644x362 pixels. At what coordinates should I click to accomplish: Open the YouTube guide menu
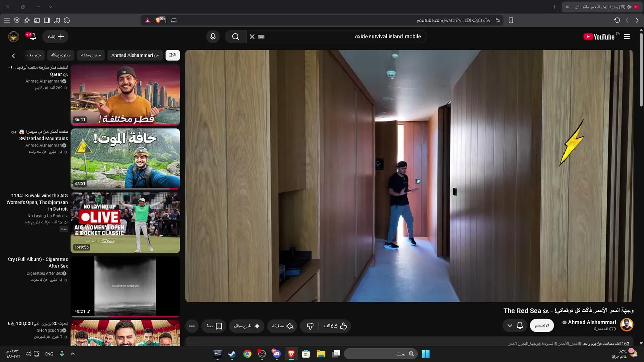(627, 37)
